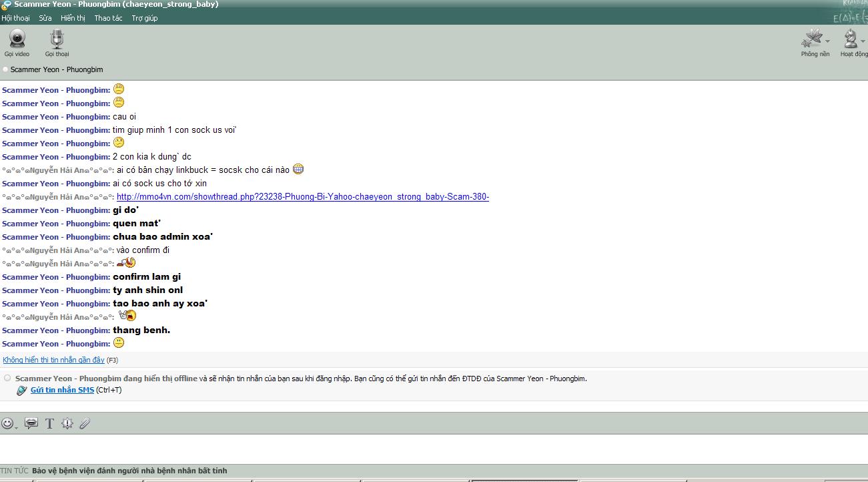Click the message 'tim giup minh 1 con sock us voi'
This screenshot has height=482, width=868.
pyautogui.click(x=175, y=130)
